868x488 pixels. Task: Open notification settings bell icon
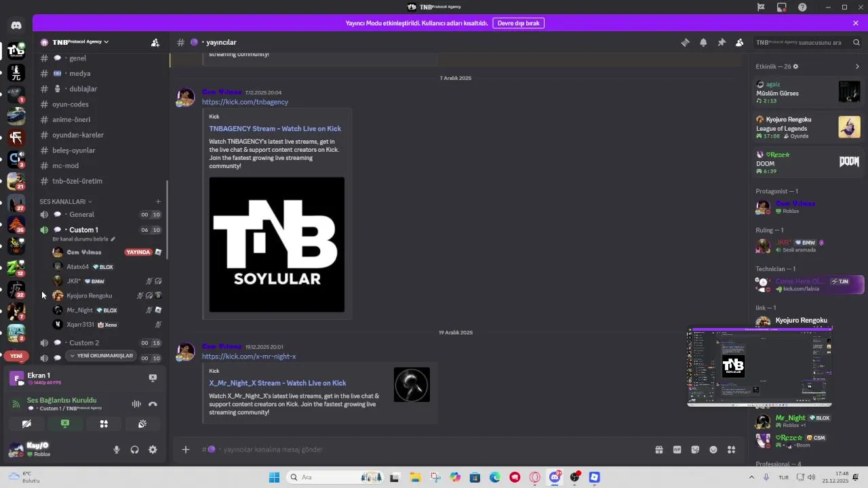coord(703,42)
